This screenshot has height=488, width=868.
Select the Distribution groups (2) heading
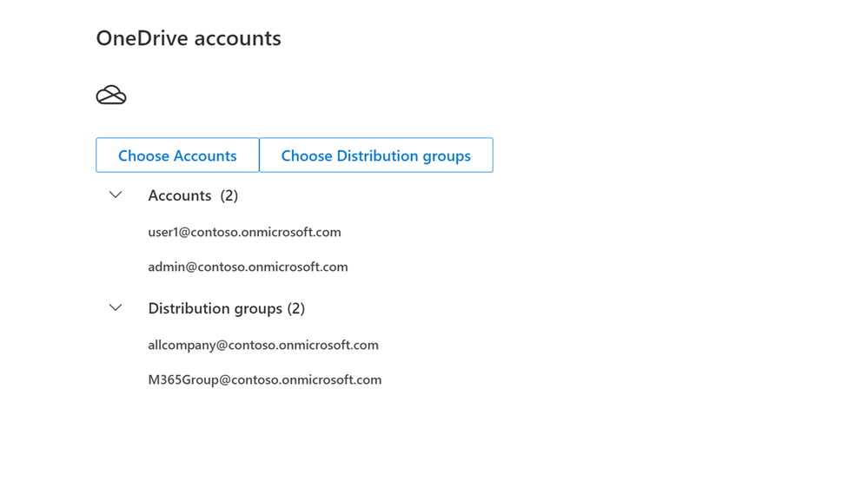[227, 308]
